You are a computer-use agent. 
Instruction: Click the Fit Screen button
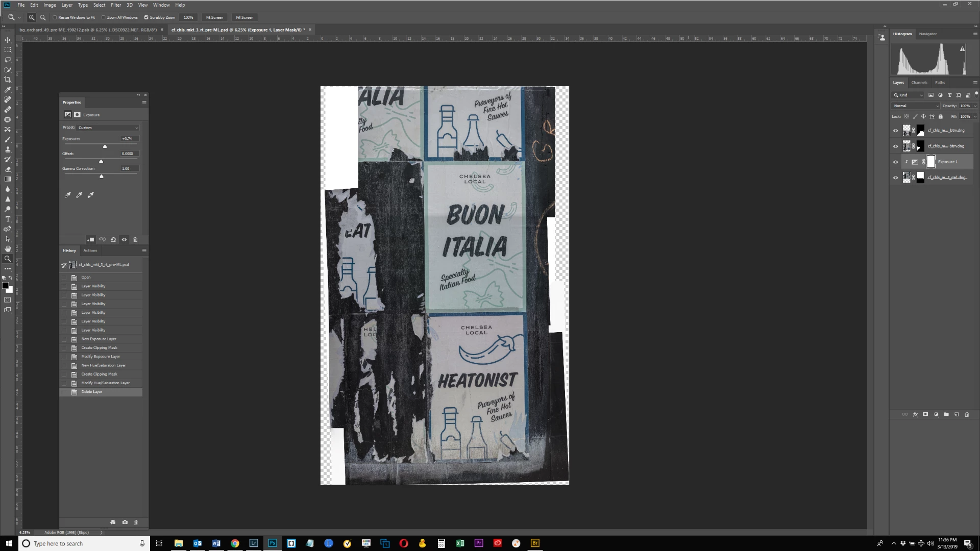click(214, 17)
